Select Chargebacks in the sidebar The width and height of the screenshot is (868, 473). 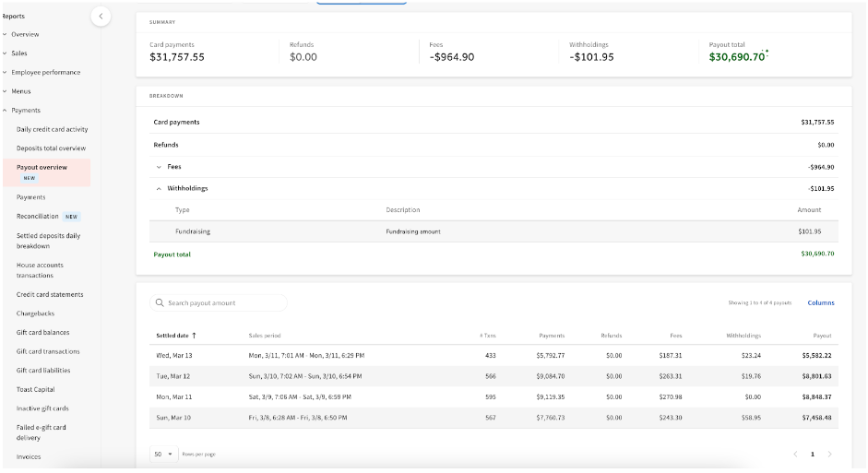tap(36, 313)
